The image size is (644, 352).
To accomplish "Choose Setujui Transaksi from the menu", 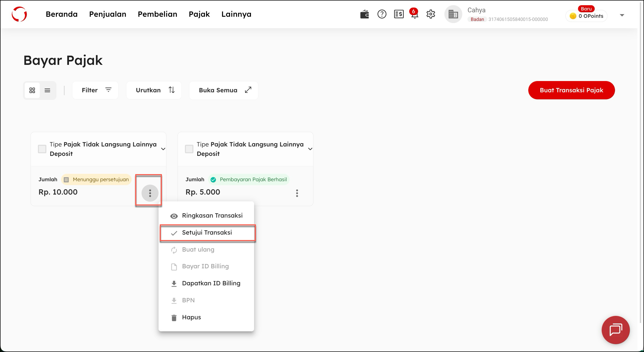I will pyautogui.click(x=207, y=233).
